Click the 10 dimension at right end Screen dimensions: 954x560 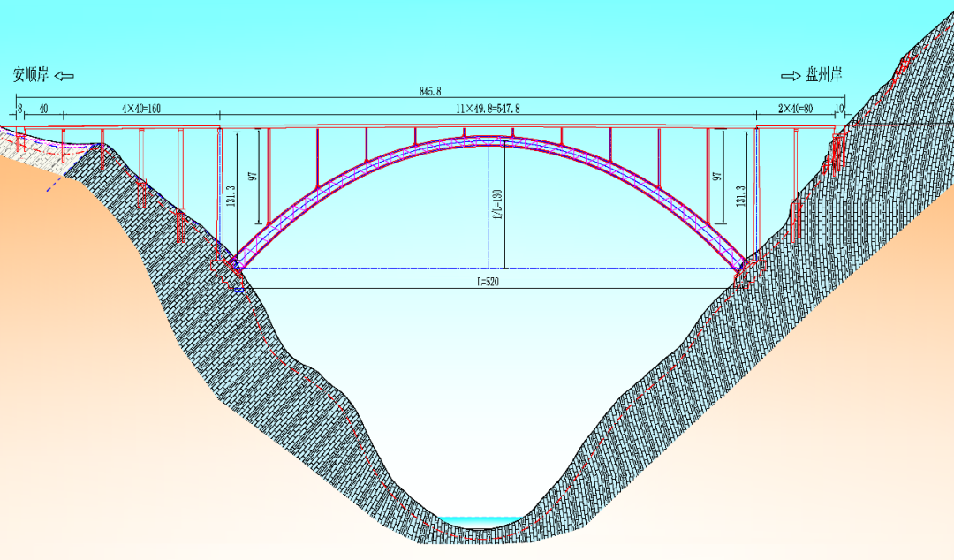(x=839, y=108)
